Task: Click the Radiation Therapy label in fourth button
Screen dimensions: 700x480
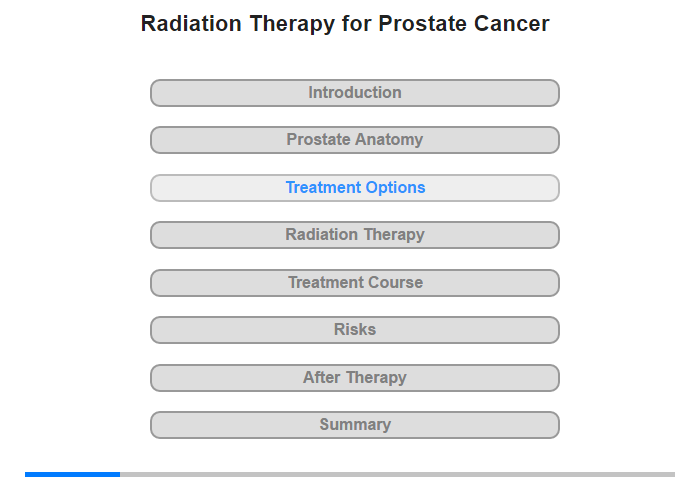Action: pyautogui.click(x=355, y=234)
